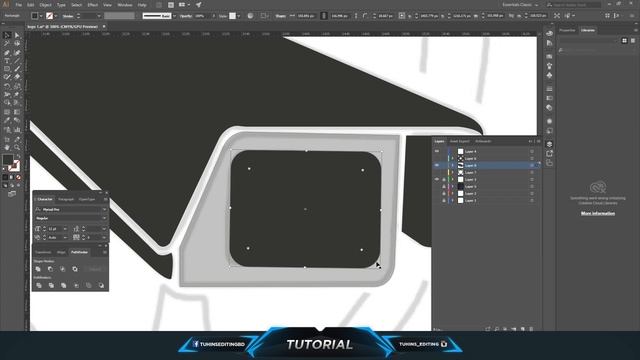Open the stroke weight dropdown in control bar
Viewport: 640px width, 360px height.
[98, 16]
